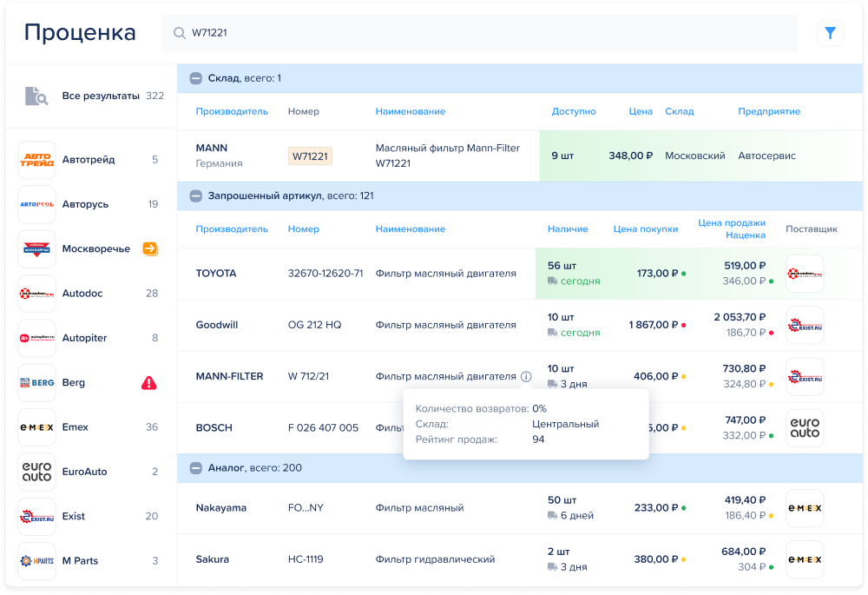Sort by Склад column header
Viewport: 868px width, 595px height.
click(680, 111)
